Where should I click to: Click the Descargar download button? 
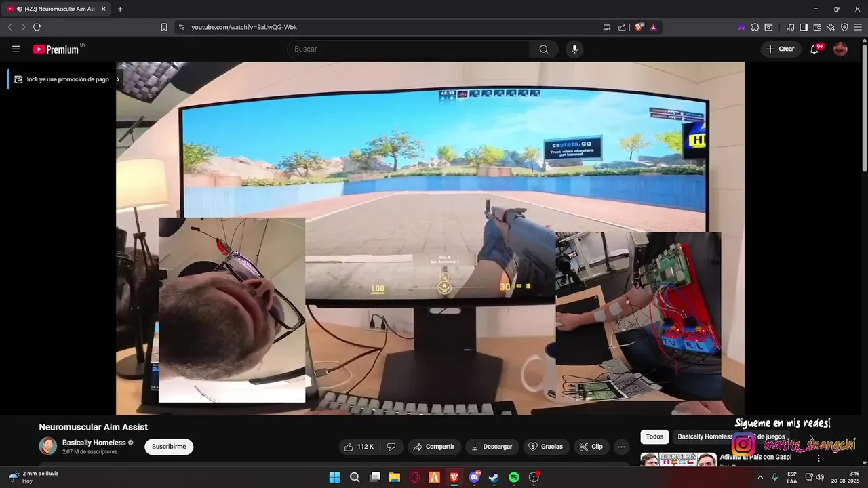pyautogui.click(x=492, y=447)
